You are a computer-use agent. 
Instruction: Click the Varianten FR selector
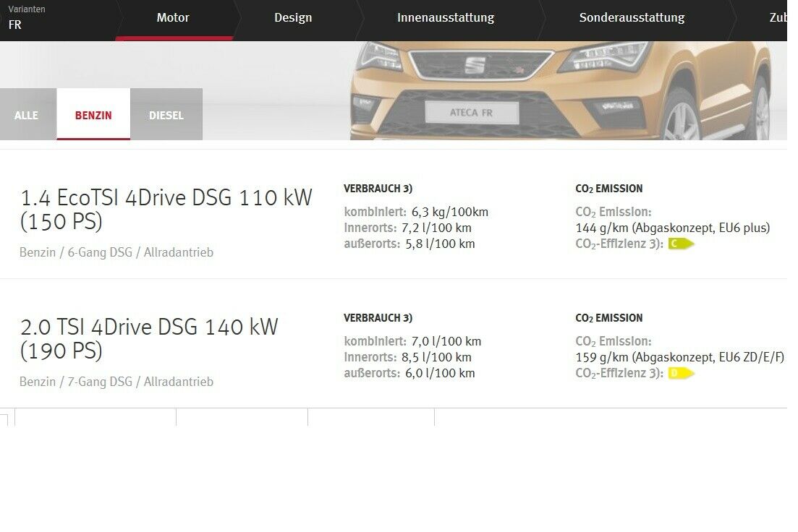27,18
